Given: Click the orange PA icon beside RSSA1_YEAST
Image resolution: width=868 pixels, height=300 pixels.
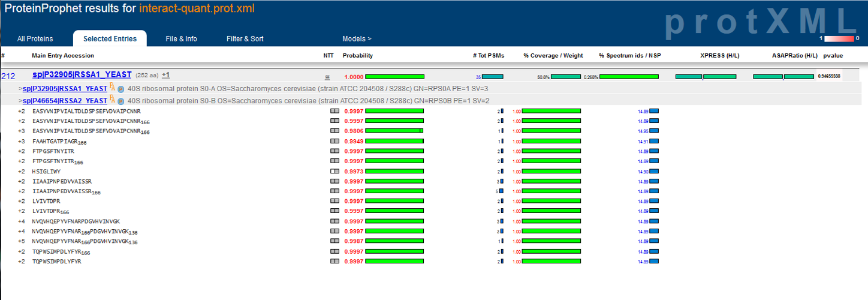Looking at the screenshot, I should pos(112,88).
